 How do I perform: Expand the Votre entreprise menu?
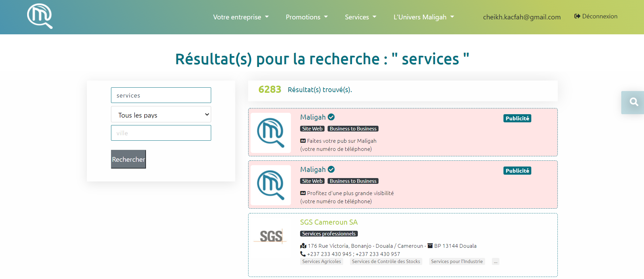tap(241, 17)
